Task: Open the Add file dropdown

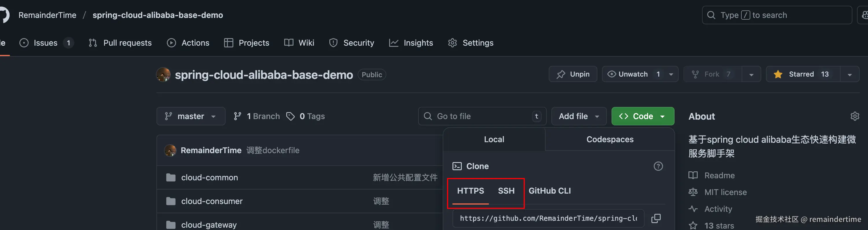Action: coord(579,116)
